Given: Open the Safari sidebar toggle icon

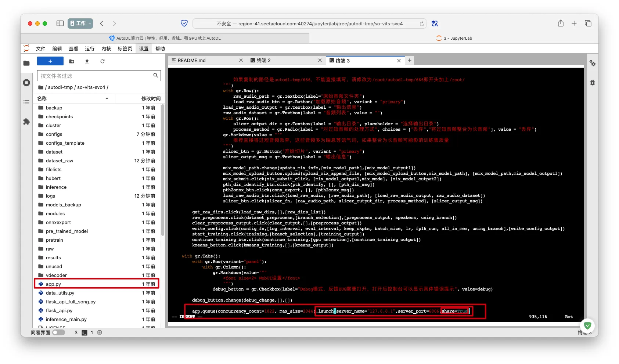Looking at the screenshot, I should tap(60, 24).
